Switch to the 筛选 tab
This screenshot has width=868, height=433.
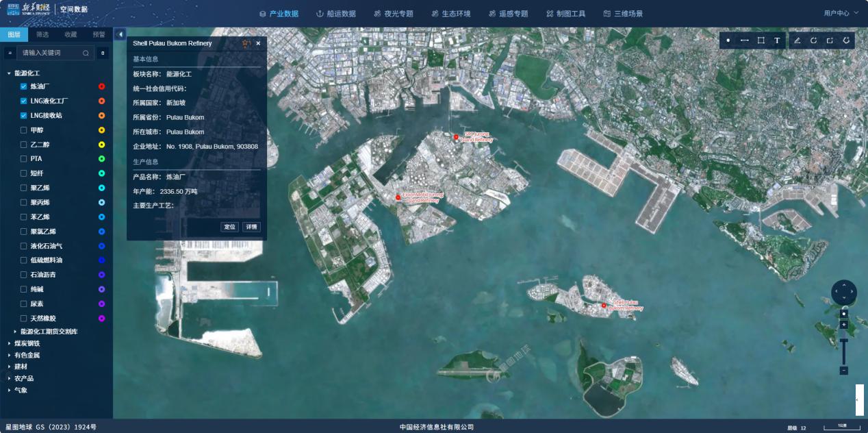point(42,34)
